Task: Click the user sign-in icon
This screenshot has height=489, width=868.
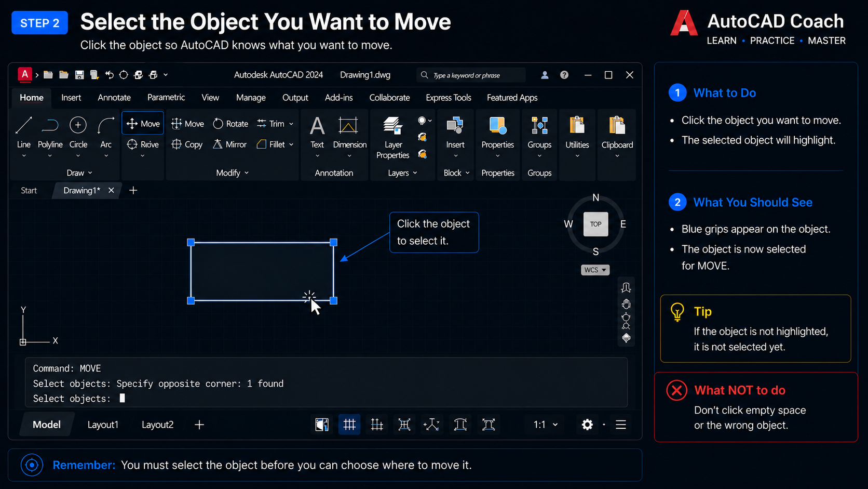Action: pyautogui.click(x=545, y=75)
